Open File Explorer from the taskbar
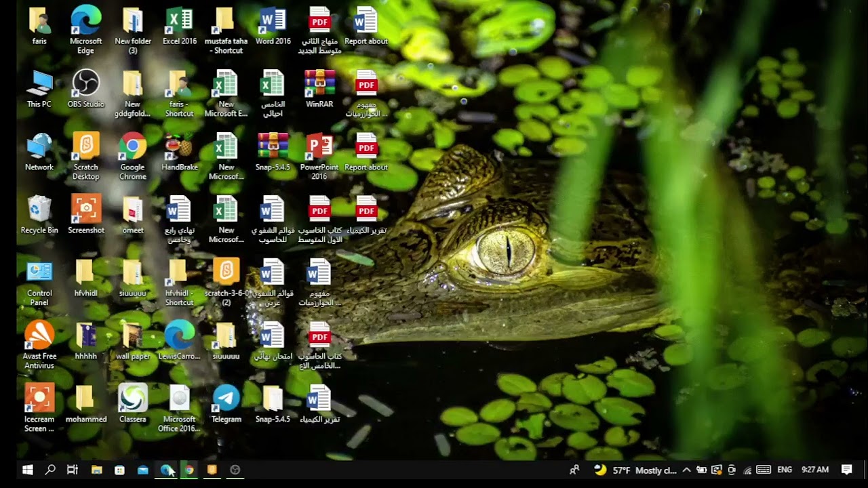The width and height of the screenshot is (868, 488). click(96, 470)
